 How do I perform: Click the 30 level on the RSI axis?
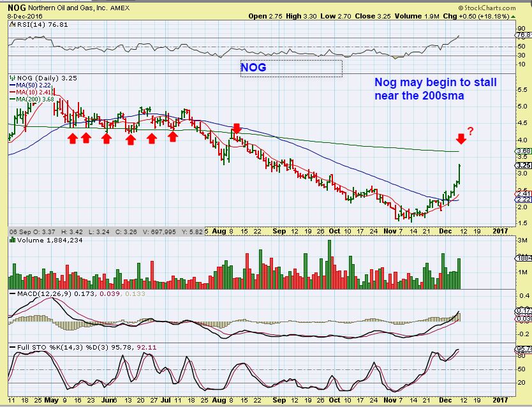[x=522, y=56]
